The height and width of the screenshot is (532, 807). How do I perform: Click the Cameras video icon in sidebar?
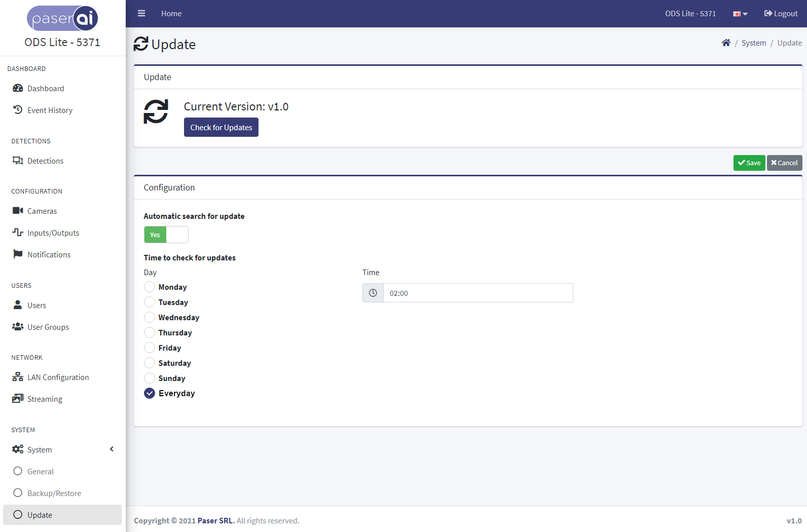(18, 211)
